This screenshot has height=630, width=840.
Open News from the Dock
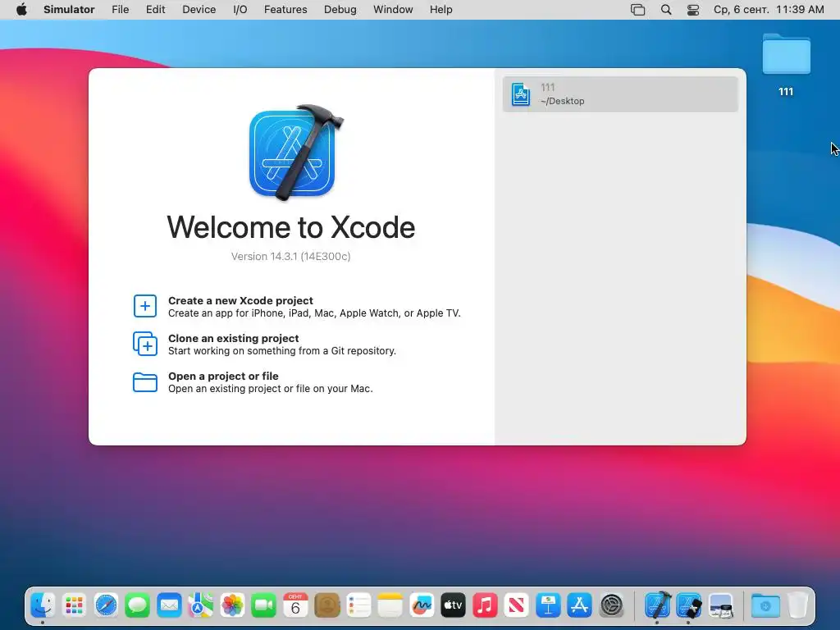pos(517,606)
